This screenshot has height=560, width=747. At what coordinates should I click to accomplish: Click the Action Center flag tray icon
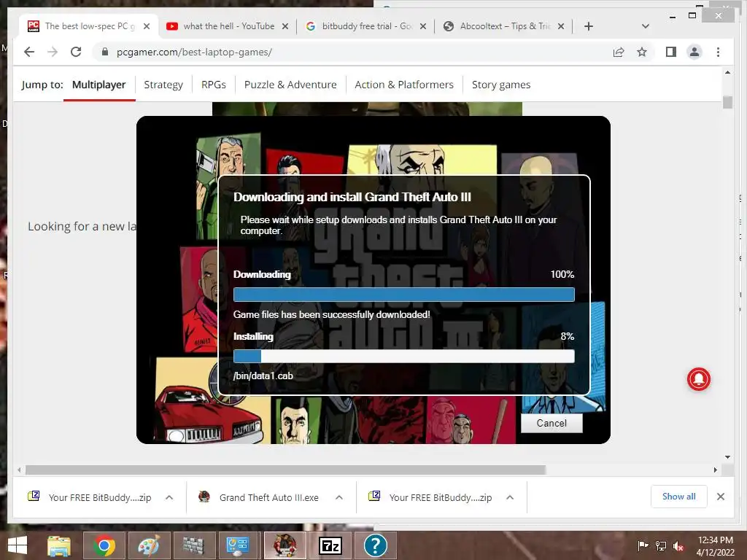(x=643, y=545)
